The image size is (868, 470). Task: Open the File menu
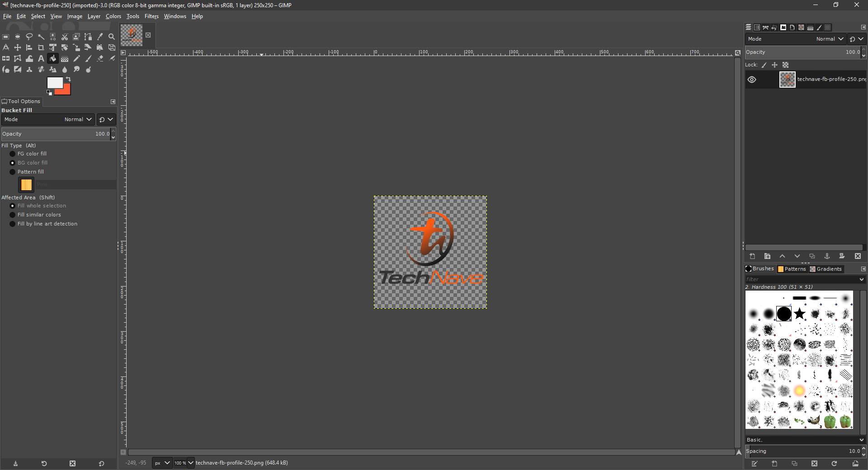(7, 16)
